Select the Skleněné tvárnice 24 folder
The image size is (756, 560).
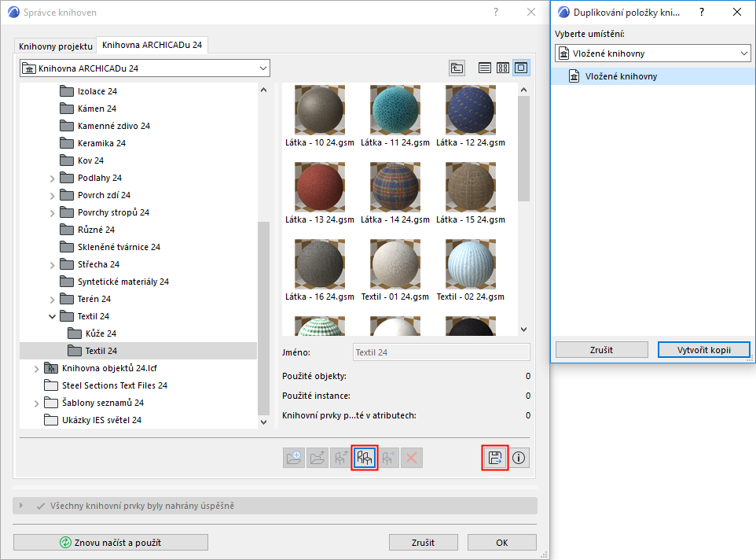[x=110, y=247]
